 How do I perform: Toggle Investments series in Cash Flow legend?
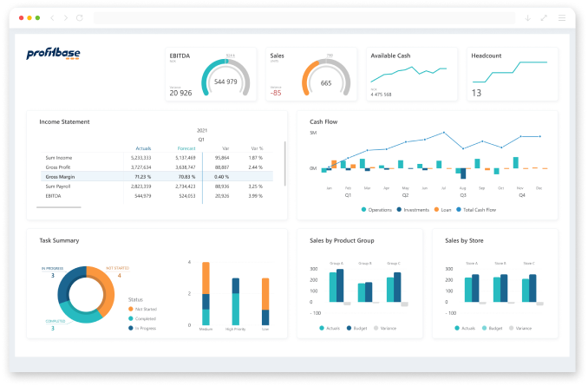(x=413, y=210)
